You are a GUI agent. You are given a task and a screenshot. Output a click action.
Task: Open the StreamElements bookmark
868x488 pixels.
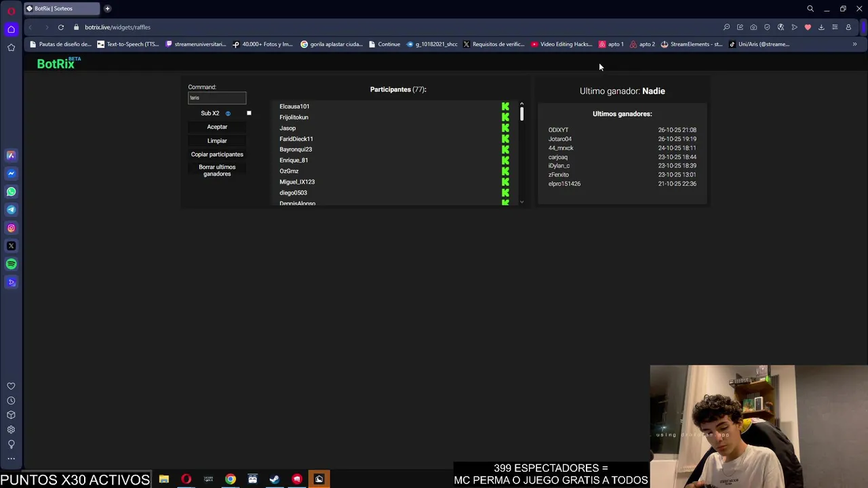tap(692, 44)
